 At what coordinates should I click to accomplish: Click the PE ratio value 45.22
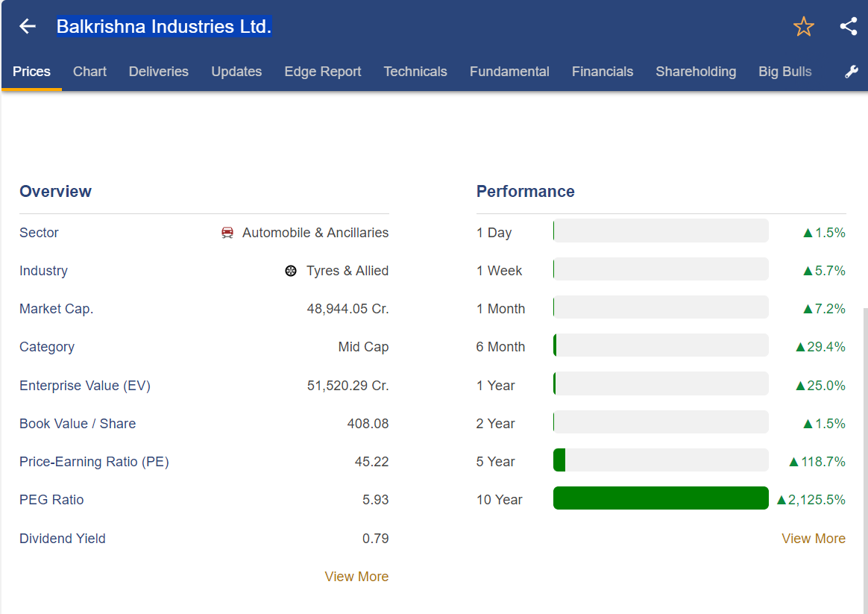[x=371, y=462]
